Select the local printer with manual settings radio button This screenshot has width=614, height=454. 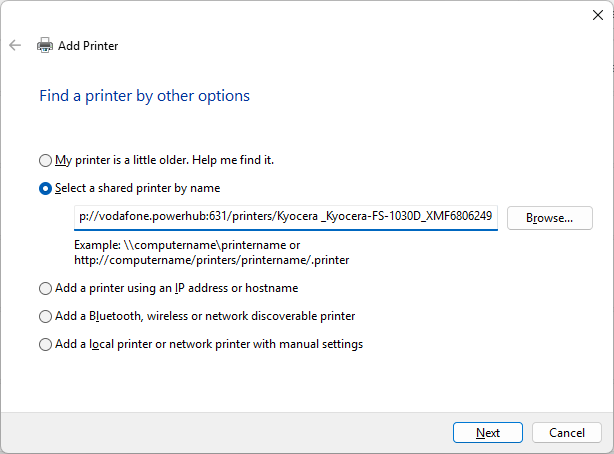(45, 344)
